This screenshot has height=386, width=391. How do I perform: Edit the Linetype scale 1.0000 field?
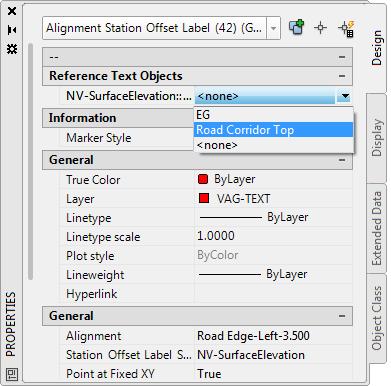tap(273, 236)
